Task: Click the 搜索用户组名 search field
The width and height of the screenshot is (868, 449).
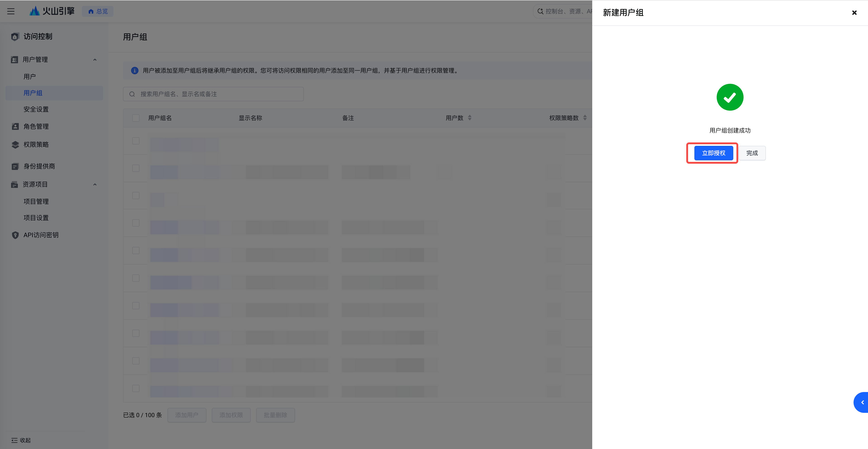Action: [x=213, y=94]
